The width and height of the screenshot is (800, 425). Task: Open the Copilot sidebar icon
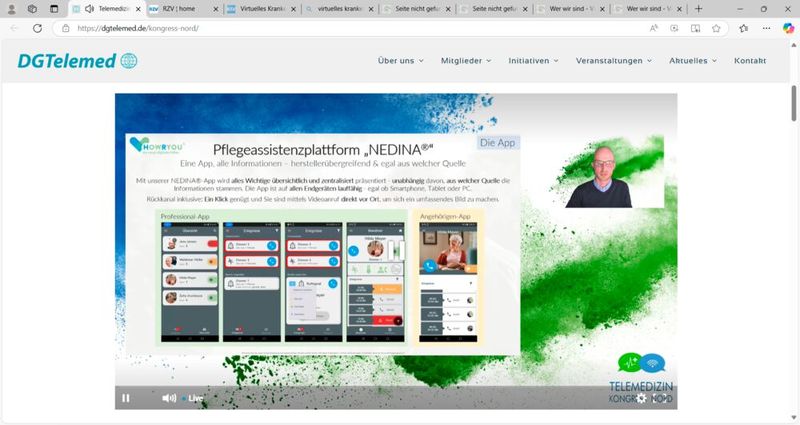pyautogui.click(x=788, y=29)
